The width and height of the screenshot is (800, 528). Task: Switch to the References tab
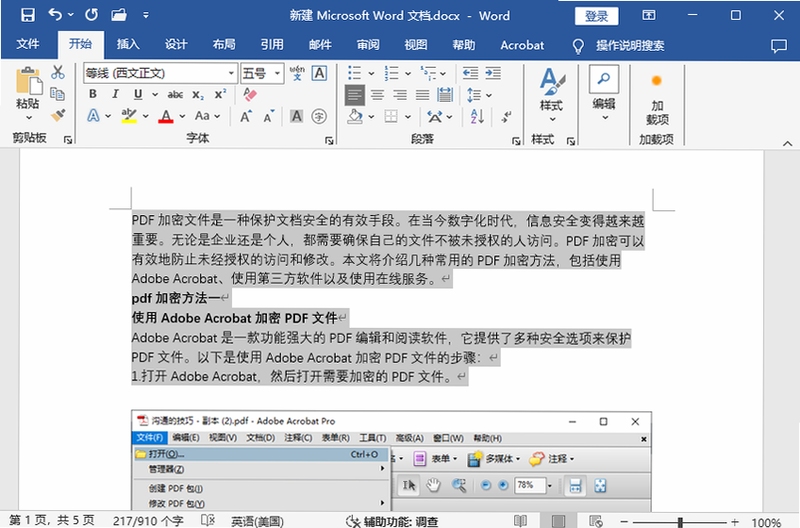(x=271, y=45)
